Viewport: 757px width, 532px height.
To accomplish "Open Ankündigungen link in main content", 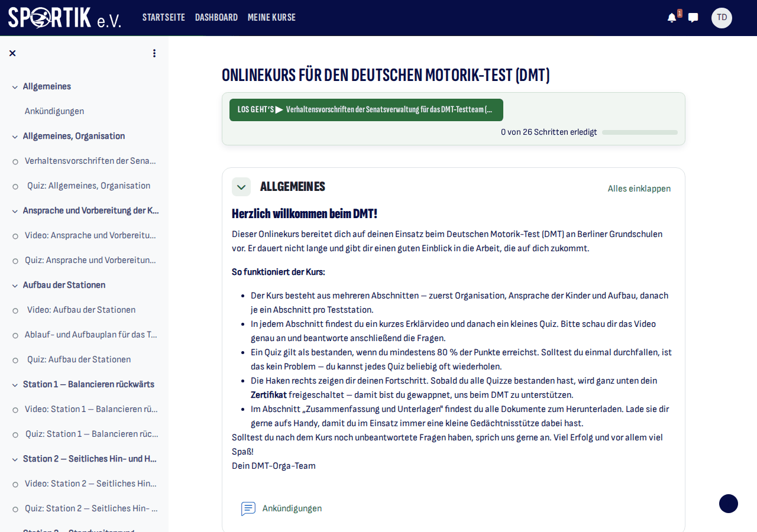I will coord(292,508).
